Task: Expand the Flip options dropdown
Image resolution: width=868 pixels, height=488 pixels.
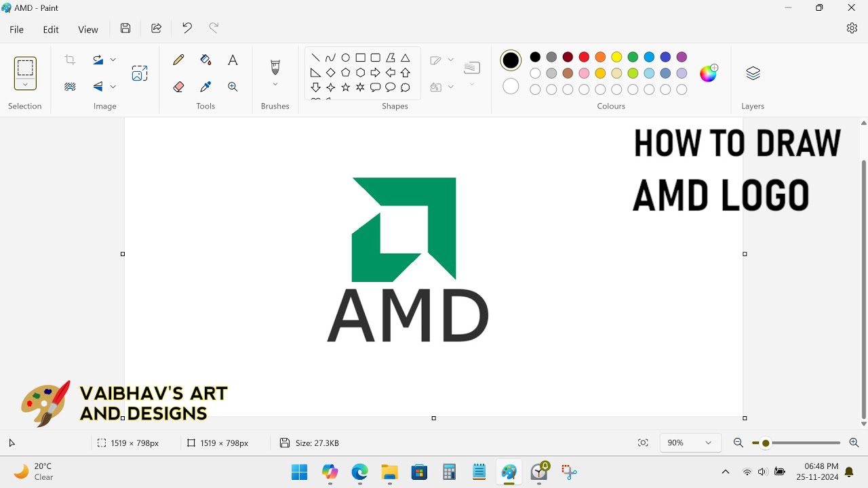Action: [x=113, y=87]
